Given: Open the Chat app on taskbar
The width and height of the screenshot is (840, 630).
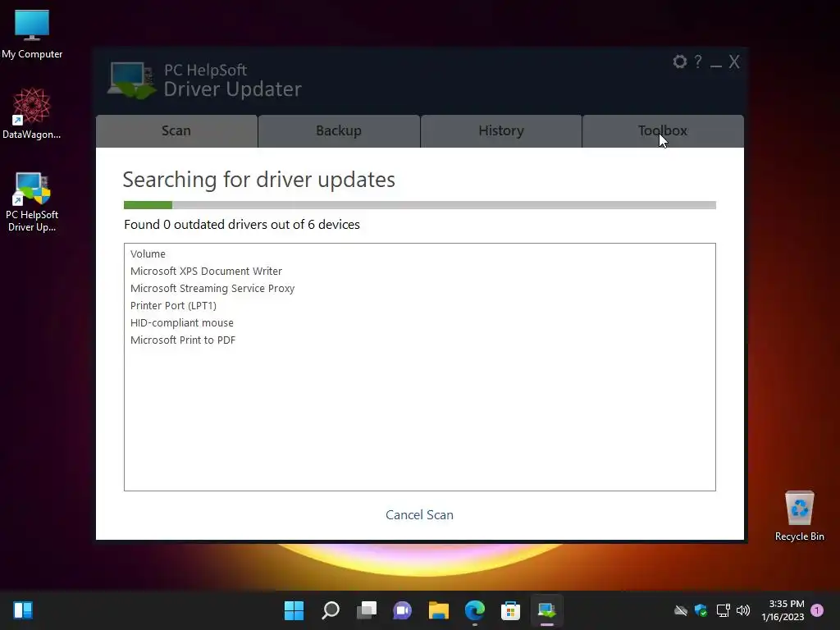Looking at the screenshot, I should point(402,610).
